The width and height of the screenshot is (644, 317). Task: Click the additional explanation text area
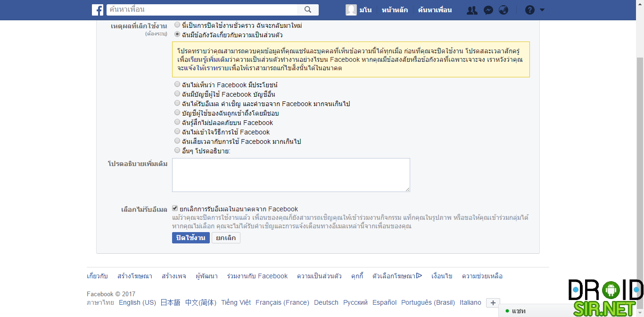click(x=291, y=175)
